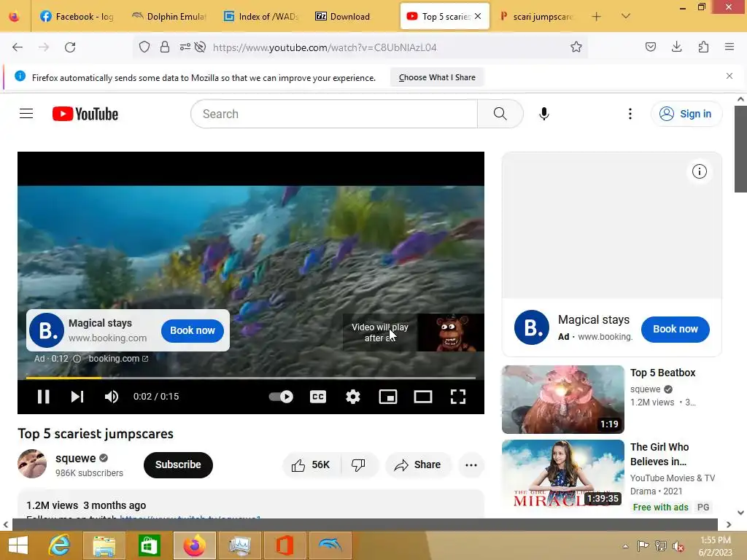Click the autoplay blocked icon in address bar
This screenshot has width=747, height=560.
[x=200, y=47]
